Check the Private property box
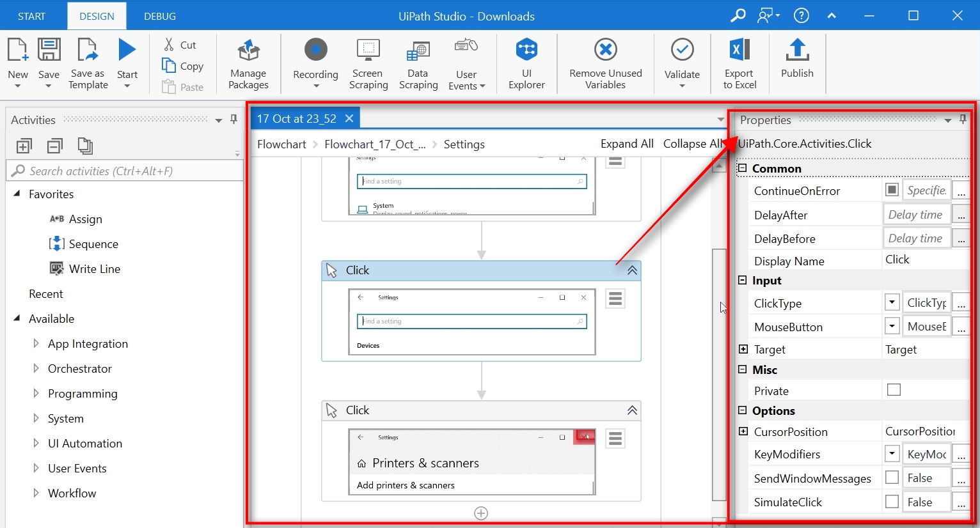Screen dimensions: 980x528 (894, 389)
